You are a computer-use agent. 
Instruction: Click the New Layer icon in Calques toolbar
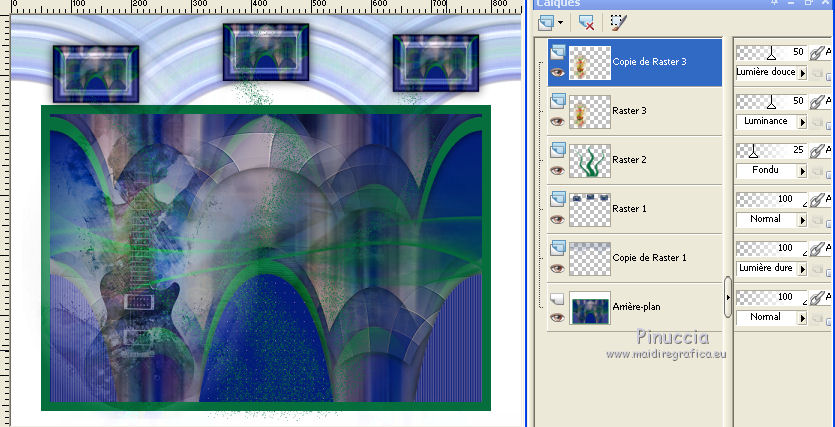tap(546, 23)
